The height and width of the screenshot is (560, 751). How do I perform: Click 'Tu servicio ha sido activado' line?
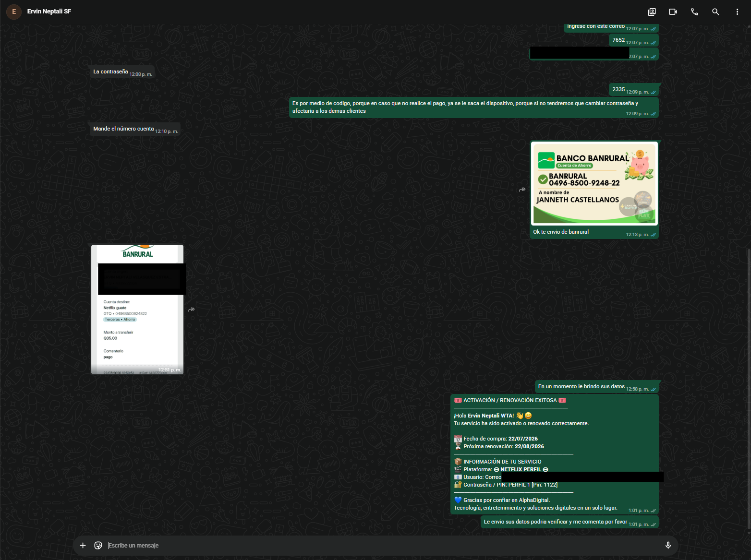point(521,423)
